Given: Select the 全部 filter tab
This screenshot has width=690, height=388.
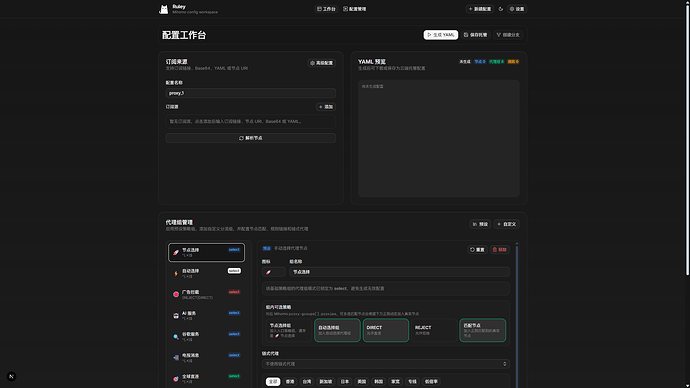Looking at the screenshot, I should click(x=273, y=381).
